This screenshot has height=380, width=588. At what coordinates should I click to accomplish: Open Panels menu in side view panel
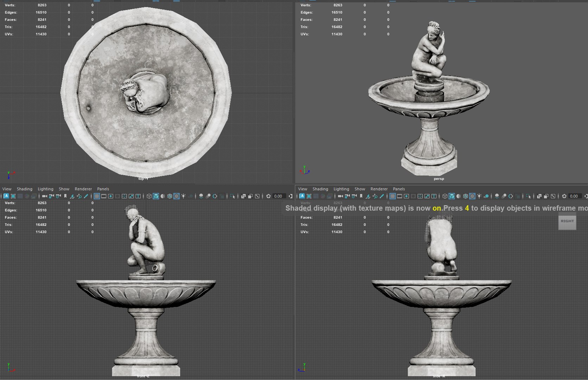coord(399,189)
